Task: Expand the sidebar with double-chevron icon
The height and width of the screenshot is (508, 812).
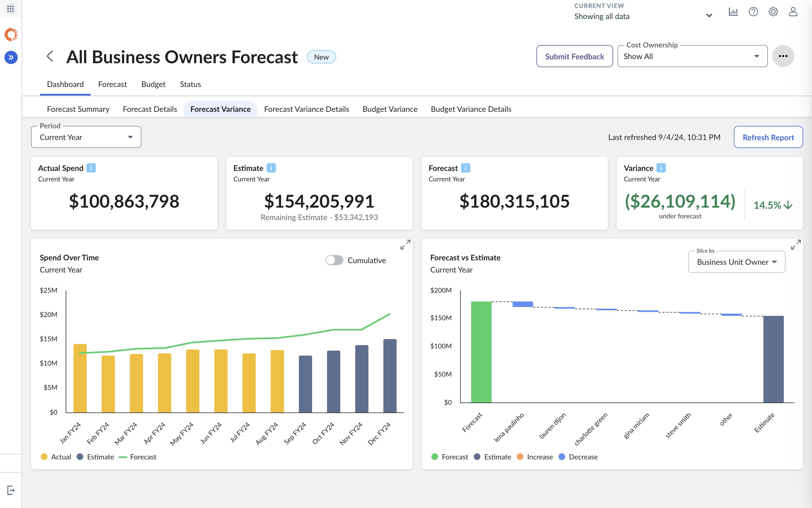Action: click(x=11, y=57)
